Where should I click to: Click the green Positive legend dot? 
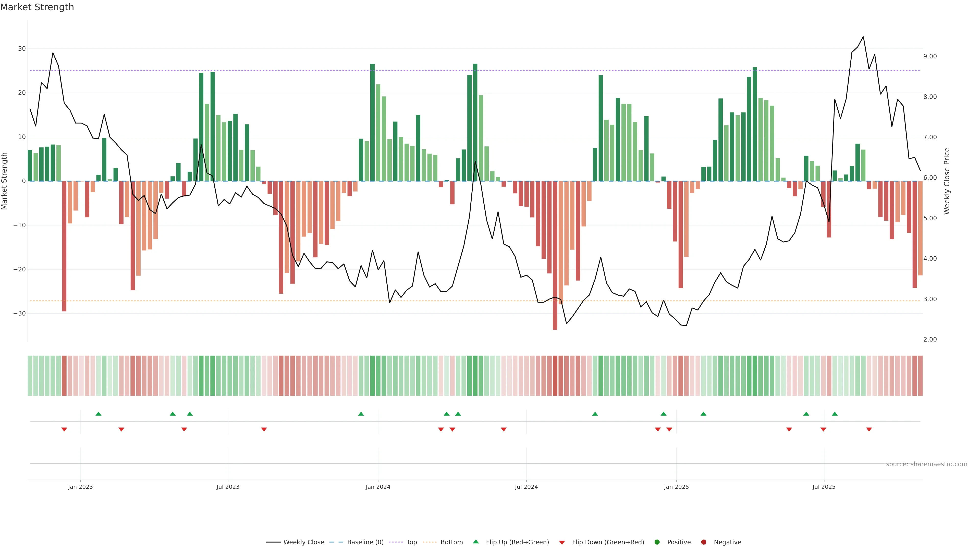pyautogui.click(x=657, y=542)
